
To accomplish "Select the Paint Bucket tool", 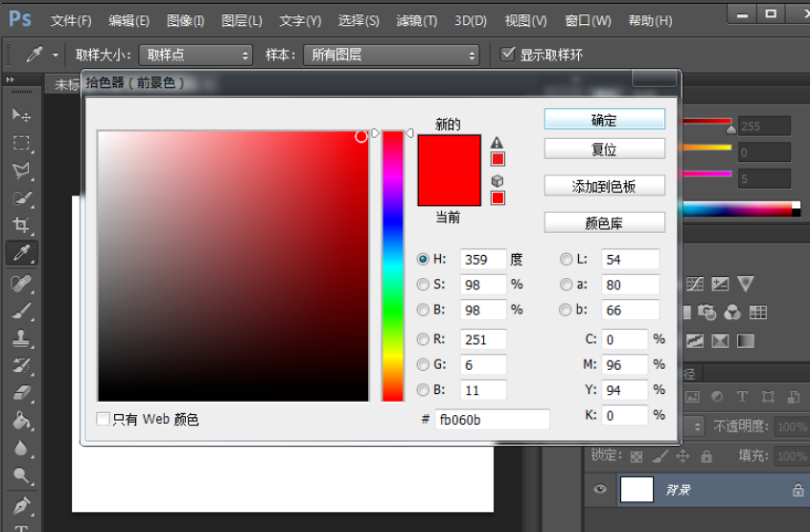I will 21,421.
